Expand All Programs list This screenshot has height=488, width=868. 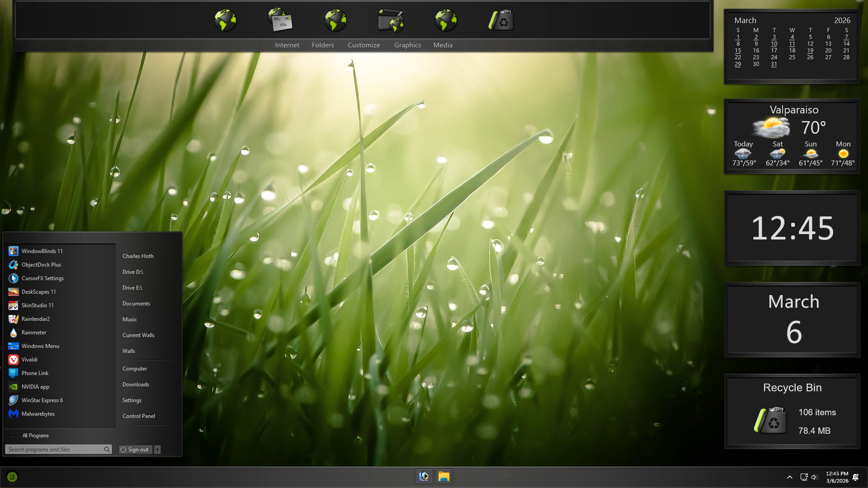pos(35,436)
